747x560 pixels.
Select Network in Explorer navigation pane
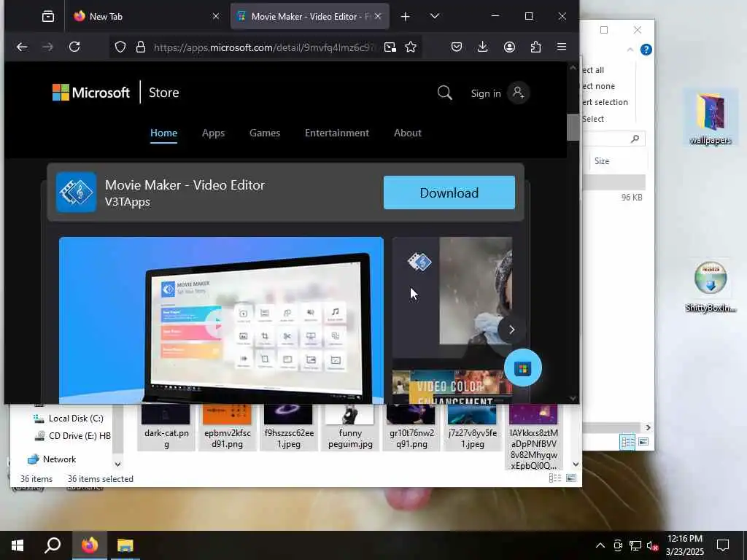[x=52, y=459]
